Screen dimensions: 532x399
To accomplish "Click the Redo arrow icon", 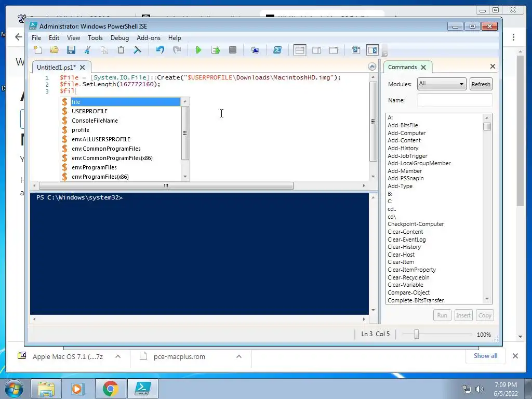I will coord(177,50).
